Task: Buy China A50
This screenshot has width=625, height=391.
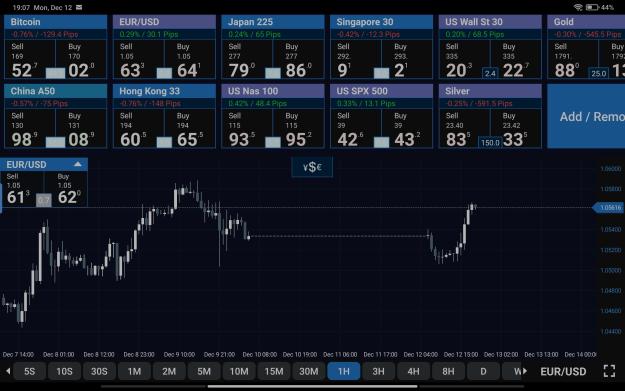Action: coord(81,129)
